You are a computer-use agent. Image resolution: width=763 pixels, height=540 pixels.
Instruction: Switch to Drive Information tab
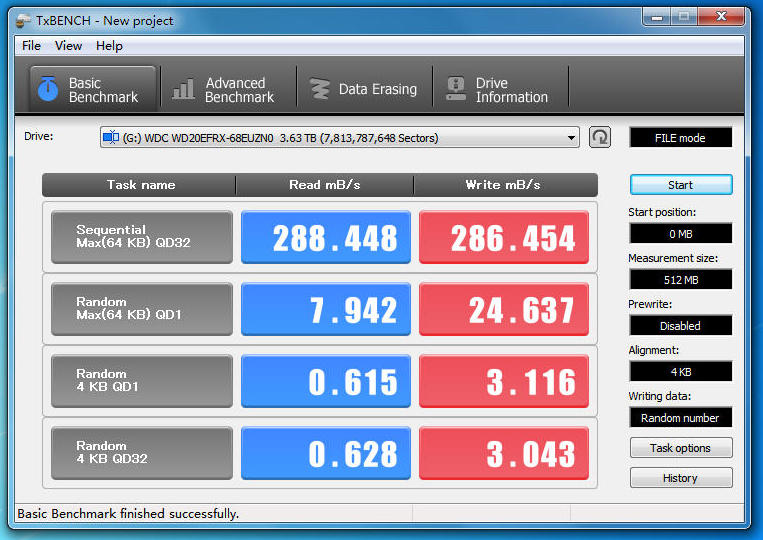click(x=500, y=90)
